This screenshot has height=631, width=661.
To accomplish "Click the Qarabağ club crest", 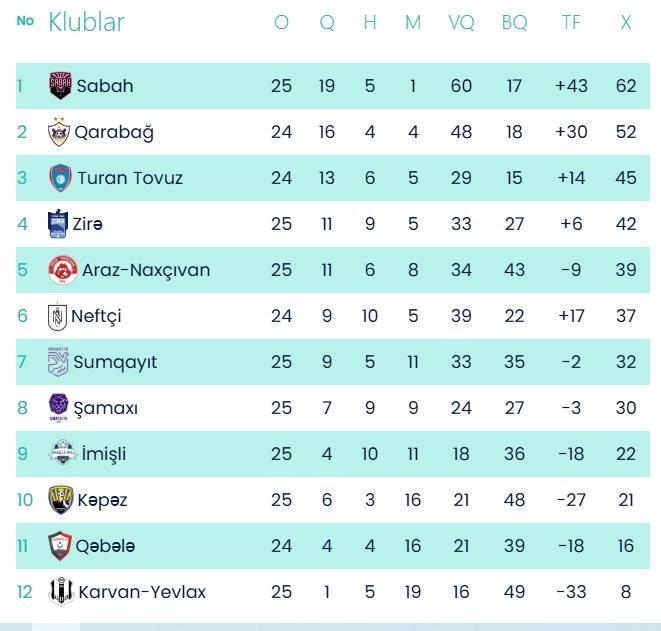I will point(60,132).
